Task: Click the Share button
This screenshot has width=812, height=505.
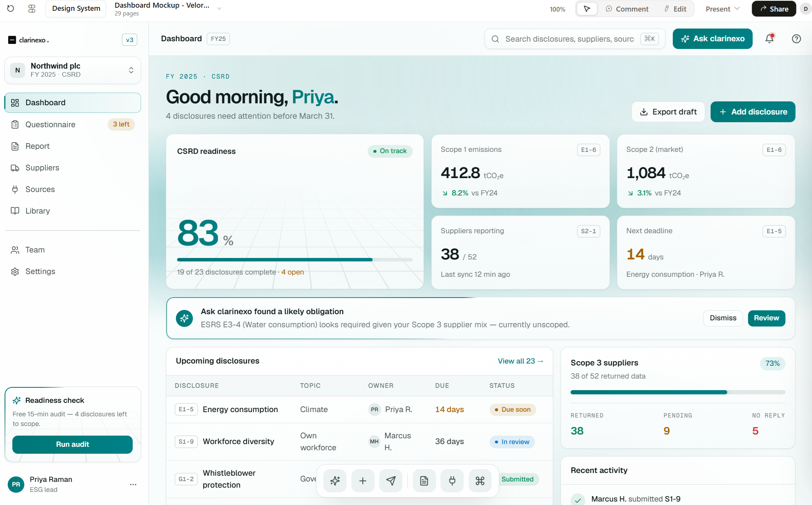Action: click(x=774, y=9)
